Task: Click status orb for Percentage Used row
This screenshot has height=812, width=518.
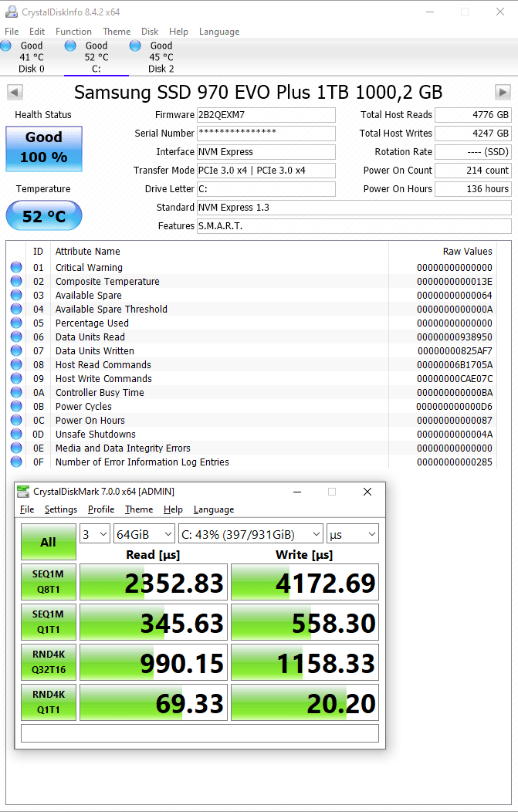Action: click(16, 323)
